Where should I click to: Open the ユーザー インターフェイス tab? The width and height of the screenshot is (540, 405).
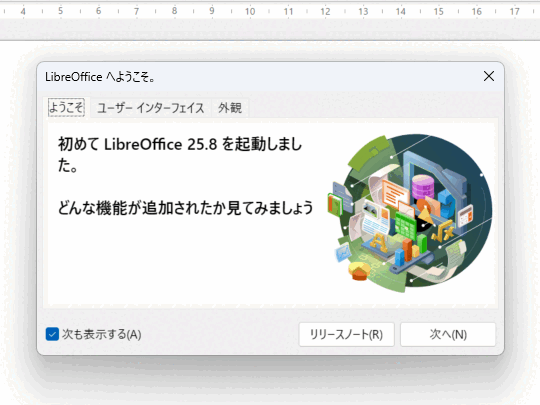[150, 108]
